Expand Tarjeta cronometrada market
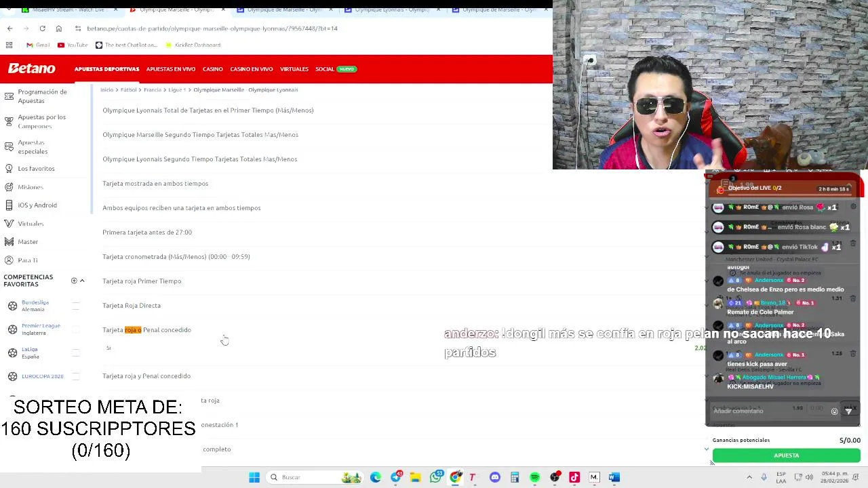 click(x=176, y=257)
